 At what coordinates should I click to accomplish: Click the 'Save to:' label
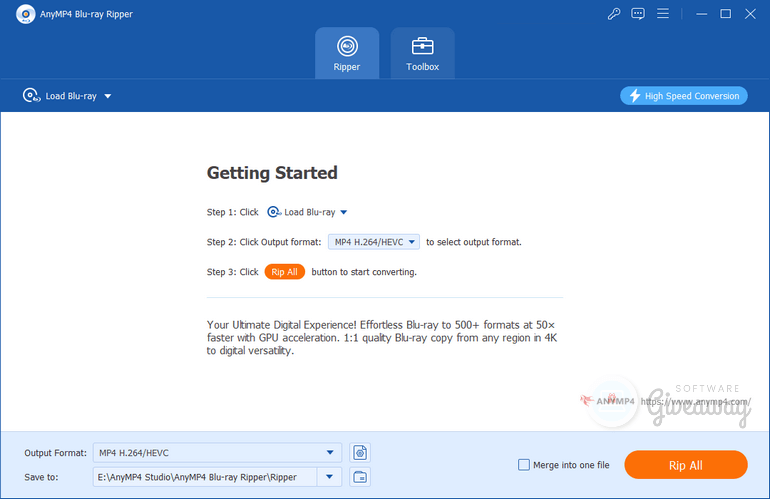[x=41, y=477]
